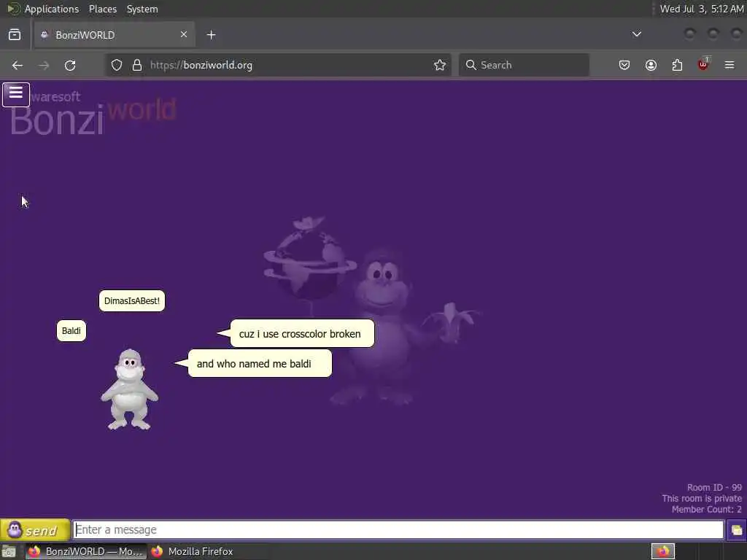Click the chat log icon beside message field
This screenshot has width=747, height=560.
coord(736,530)
